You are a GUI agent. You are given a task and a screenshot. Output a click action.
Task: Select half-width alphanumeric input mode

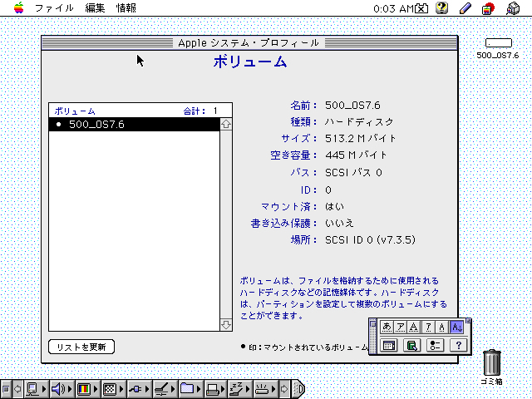441,327
